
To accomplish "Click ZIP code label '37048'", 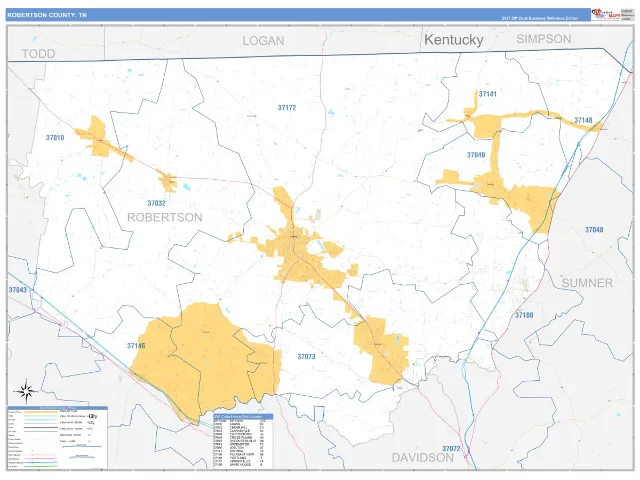I will [594, 230].
